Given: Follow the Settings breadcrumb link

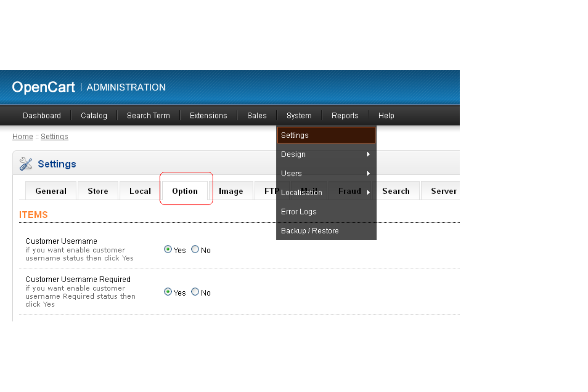Looking at the screenshot, I should click(x=54, y=136).
